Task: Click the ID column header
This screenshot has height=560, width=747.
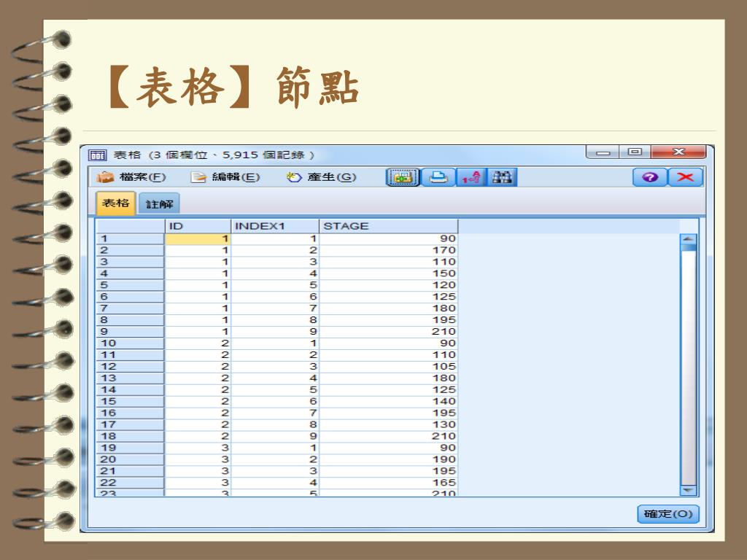Action: (198, 226)
